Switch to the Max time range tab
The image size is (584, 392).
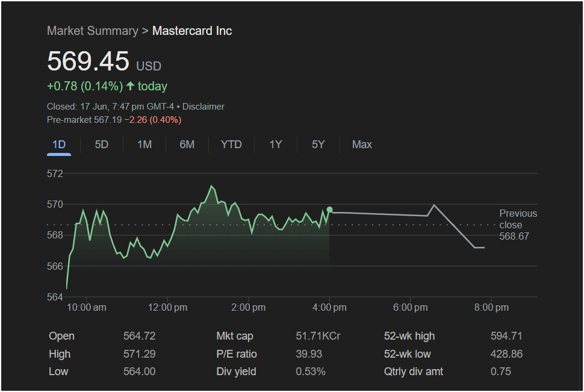tap(362, 145)
